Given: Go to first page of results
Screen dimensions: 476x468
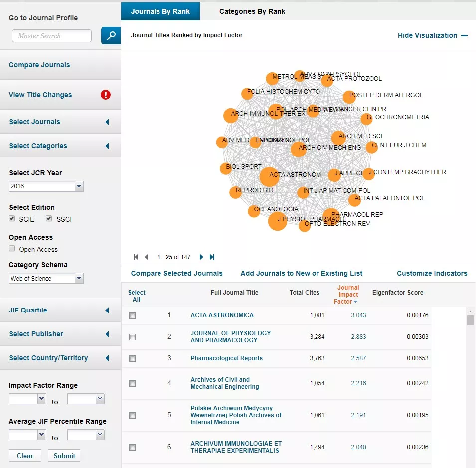Looking at the screenshot, I should pos(136,257).
